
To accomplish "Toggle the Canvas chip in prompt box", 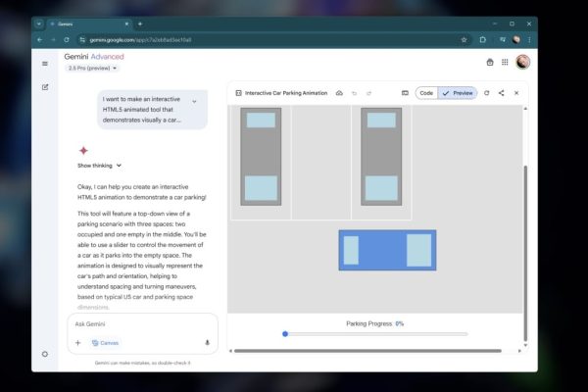I will click(106, 343).
